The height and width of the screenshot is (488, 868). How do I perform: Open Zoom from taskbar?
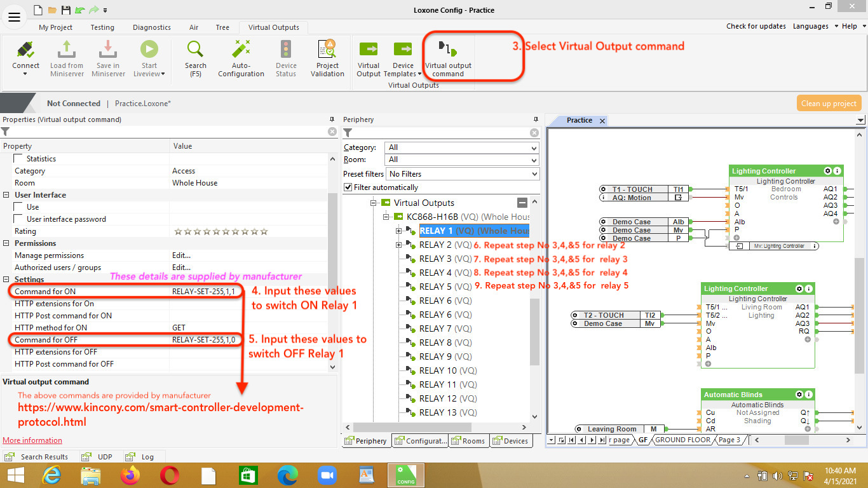[327, 475]
